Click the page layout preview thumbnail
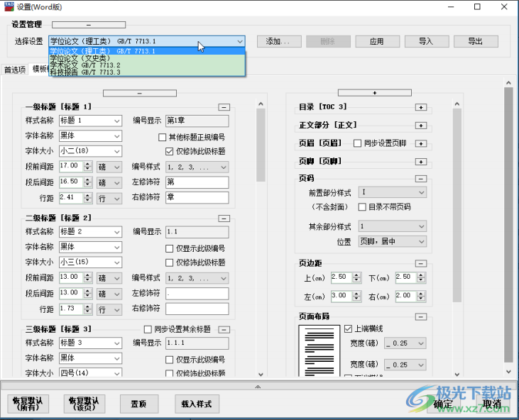The width and height of the screenshot is (519, 420). 319,350
